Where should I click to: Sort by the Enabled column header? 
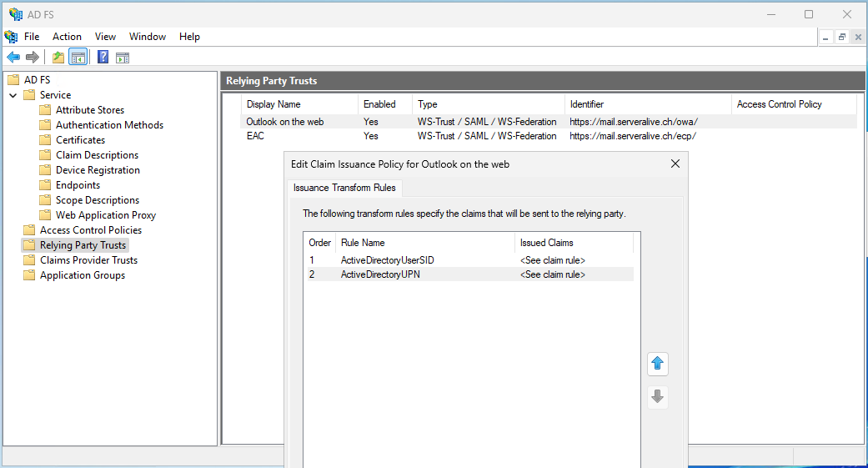point(385,104)
